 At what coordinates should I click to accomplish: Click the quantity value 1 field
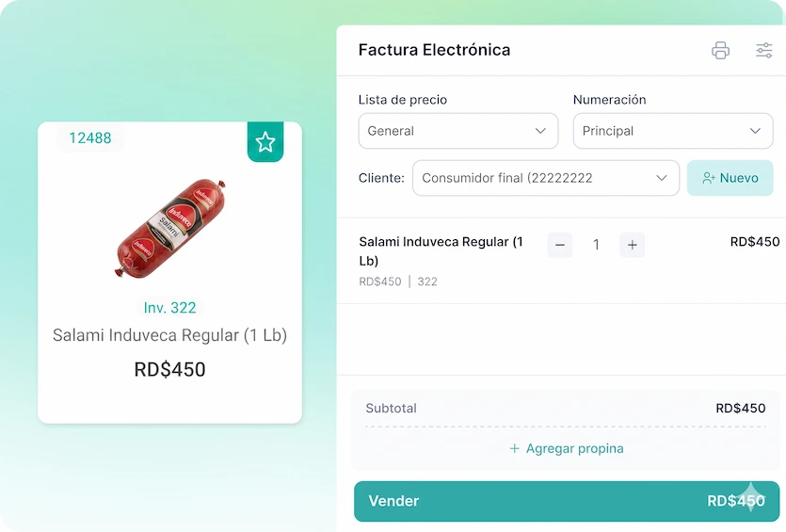tap(596, 245)
